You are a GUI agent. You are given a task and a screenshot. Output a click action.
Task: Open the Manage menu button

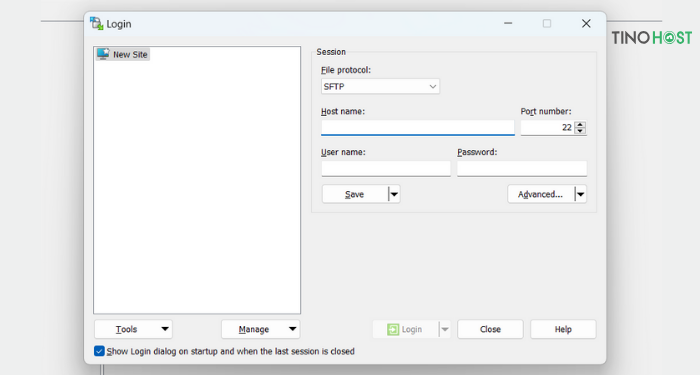point(260,329)
